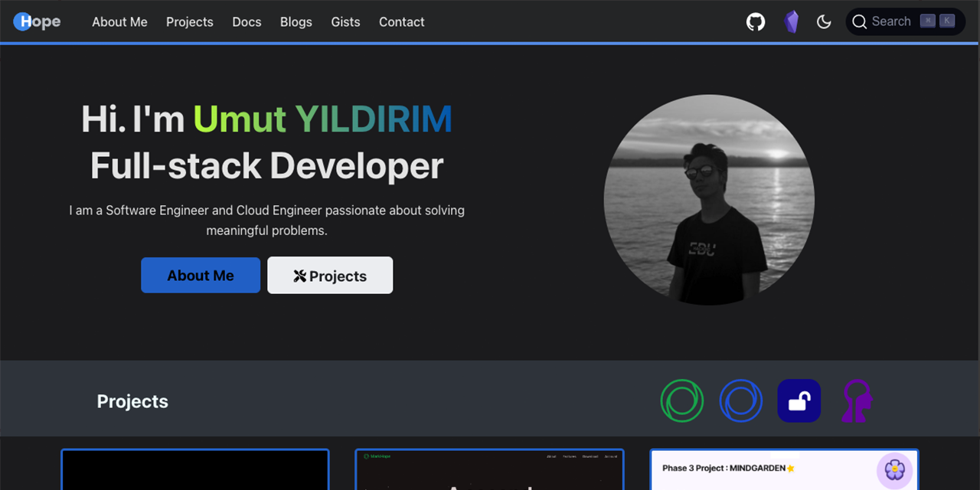Open the Docs menu item
980x490 pixels.
point(247,21)
